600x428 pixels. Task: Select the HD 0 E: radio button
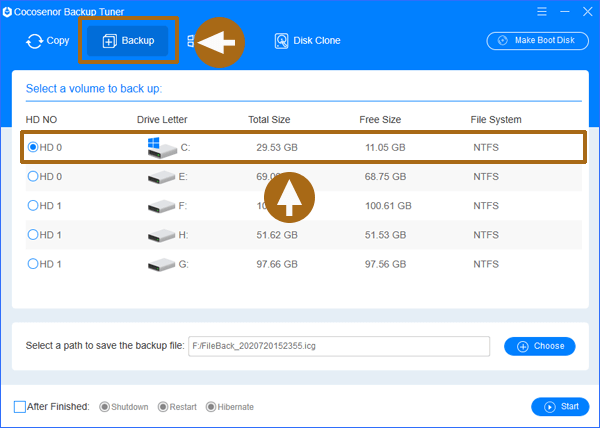coord(33,176)
